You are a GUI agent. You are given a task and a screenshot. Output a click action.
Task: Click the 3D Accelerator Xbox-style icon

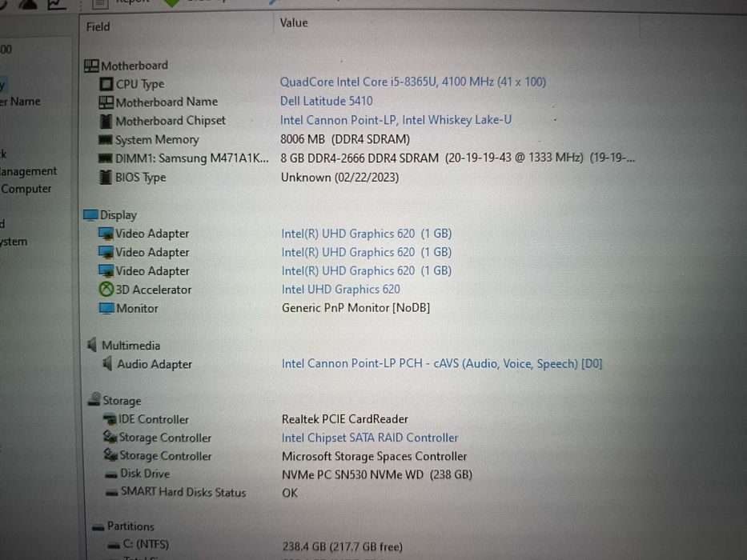point(106,289)
